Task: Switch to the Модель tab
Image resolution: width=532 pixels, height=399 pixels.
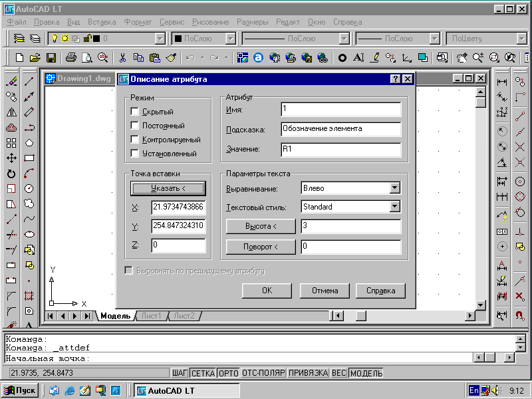Action: click(x=115, y=316)
